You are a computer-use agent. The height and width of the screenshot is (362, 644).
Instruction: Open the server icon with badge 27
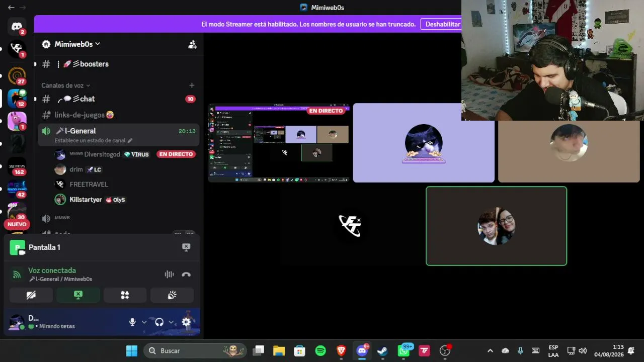[17, 75]
